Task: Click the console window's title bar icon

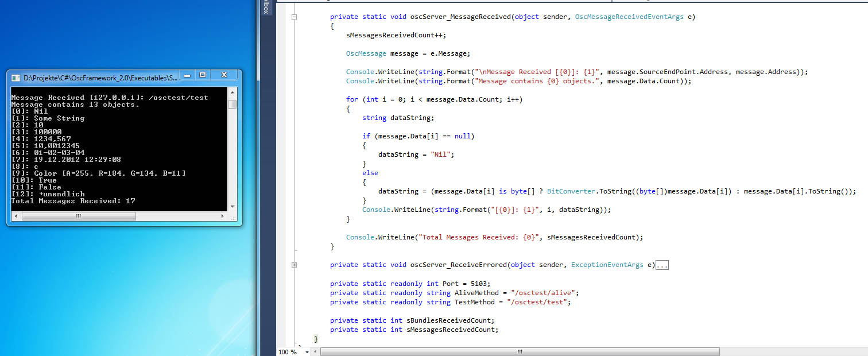Action: (x=15, y=77)
